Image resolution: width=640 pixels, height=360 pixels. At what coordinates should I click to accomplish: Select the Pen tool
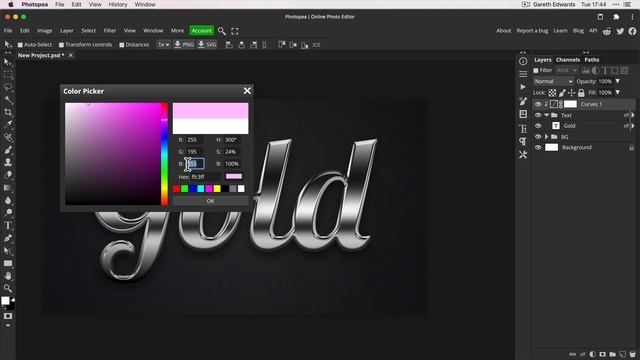pyautogui.click(x=8, y=238)
